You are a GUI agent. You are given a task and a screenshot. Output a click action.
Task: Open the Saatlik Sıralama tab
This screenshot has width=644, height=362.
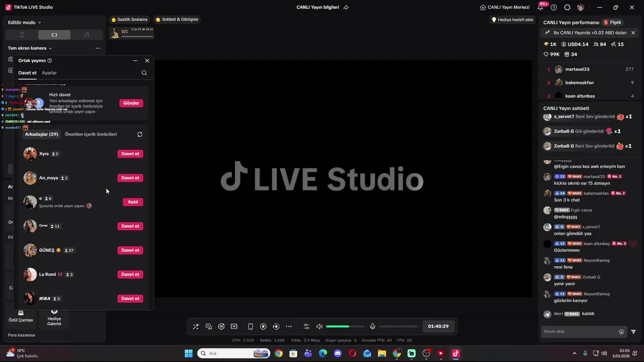coord(129,20)
